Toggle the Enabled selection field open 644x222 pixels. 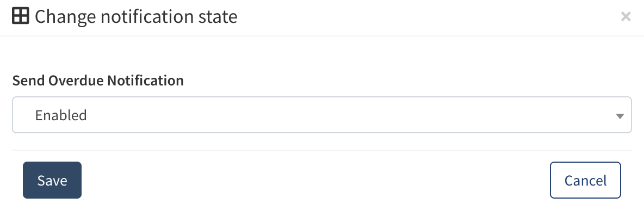tap(321, 115)
